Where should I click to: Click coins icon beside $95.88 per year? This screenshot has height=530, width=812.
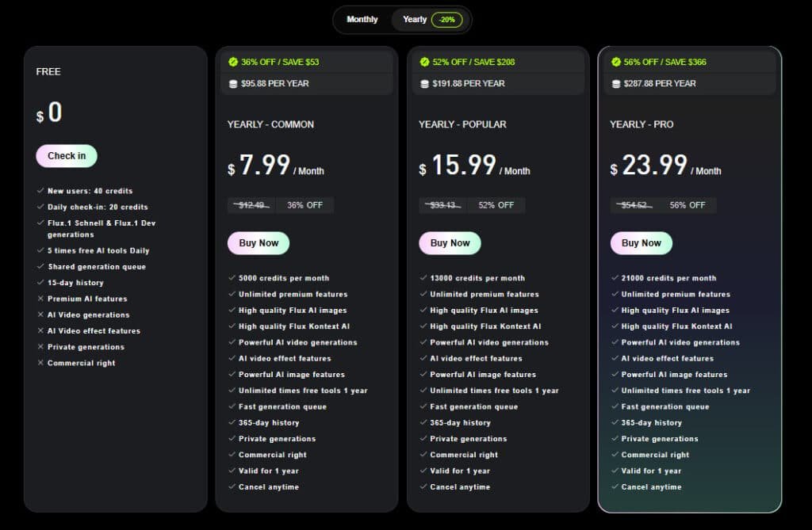[233, 83]
